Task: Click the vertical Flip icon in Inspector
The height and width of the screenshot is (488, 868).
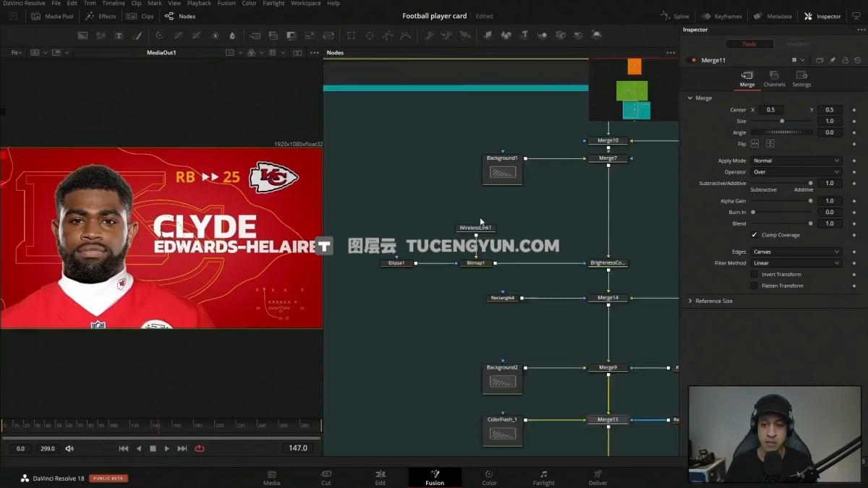Action: pos(770,144)
